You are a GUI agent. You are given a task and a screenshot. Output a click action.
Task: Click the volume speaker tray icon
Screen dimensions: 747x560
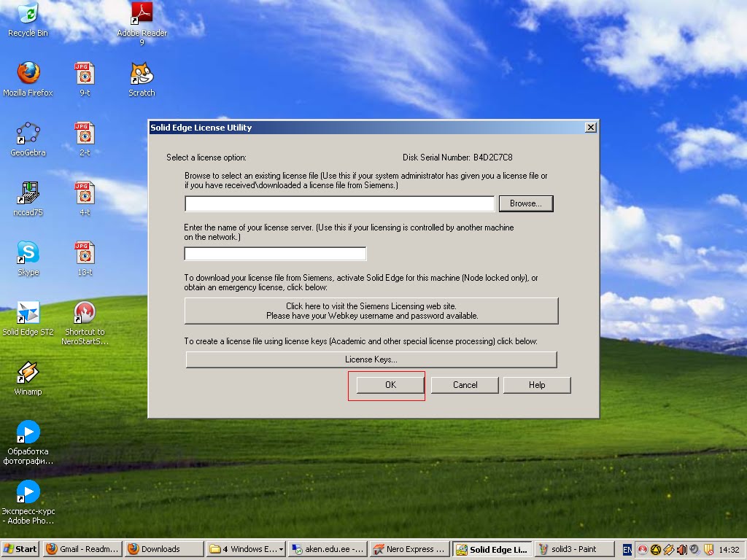point(682,550)
